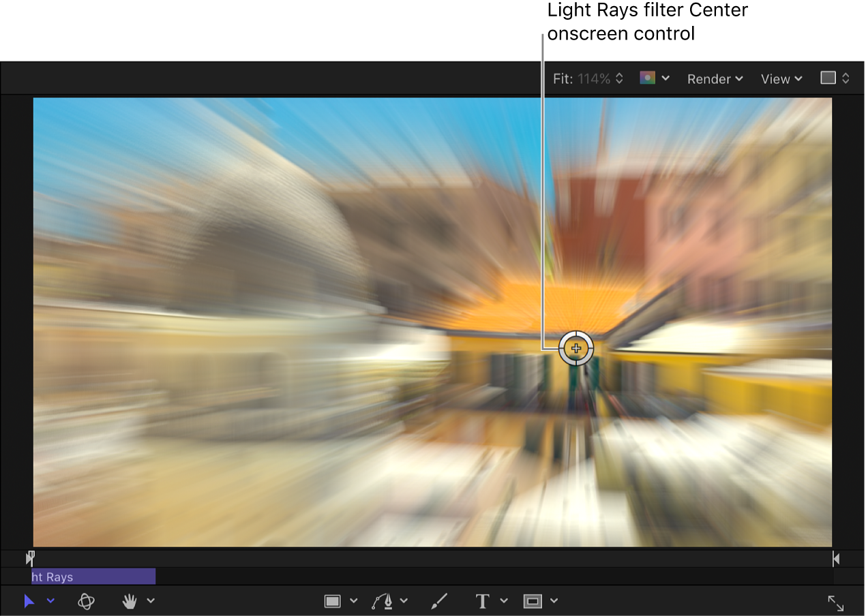Select the Paint Stroke tool

(439, 601)
